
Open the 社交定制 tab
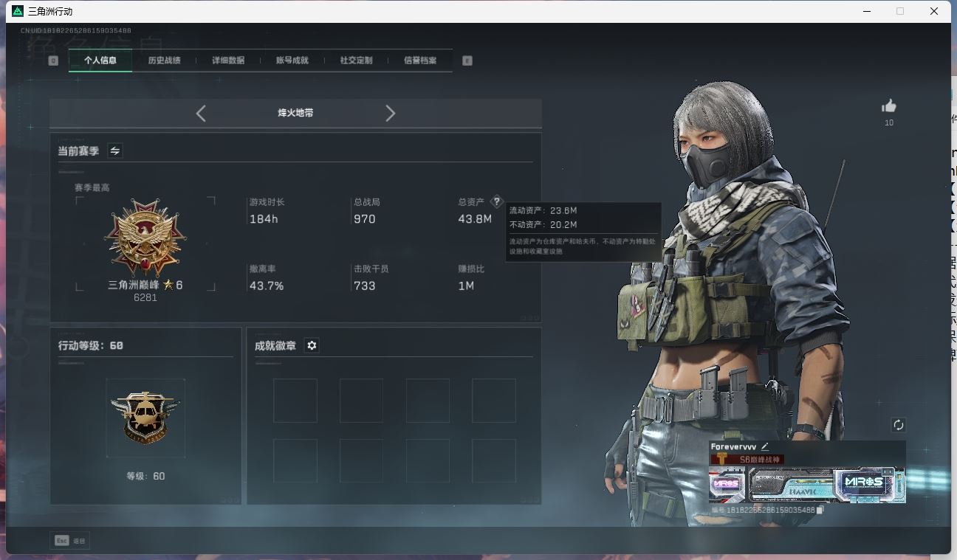(356, 61)
